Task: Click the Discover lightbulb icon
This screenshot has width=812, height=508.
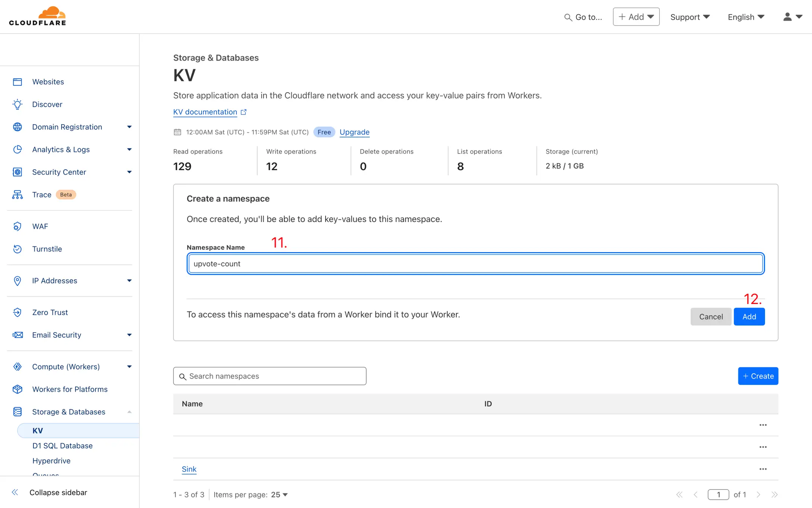Action: click(17, 104)
